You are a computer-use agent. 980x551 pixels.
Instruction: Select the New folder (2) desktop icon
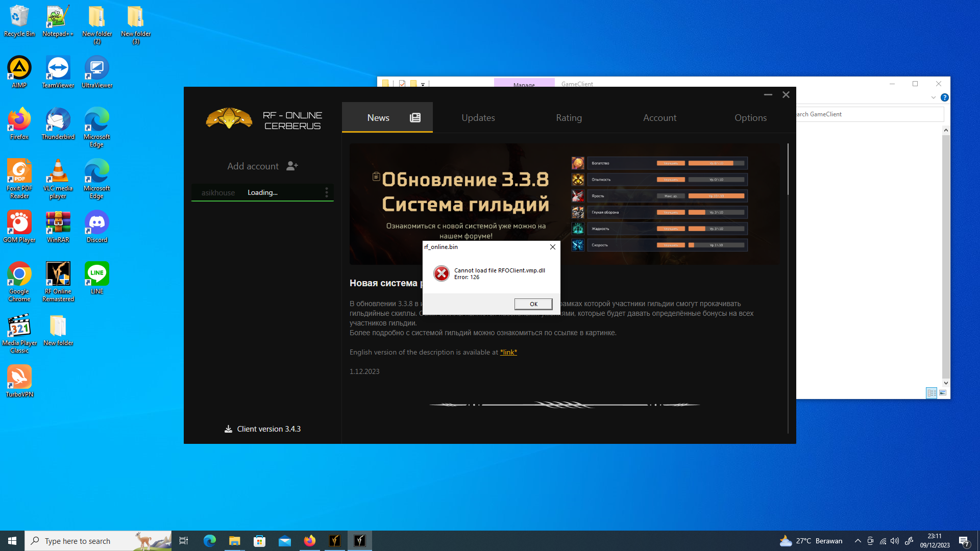[97, 25]
